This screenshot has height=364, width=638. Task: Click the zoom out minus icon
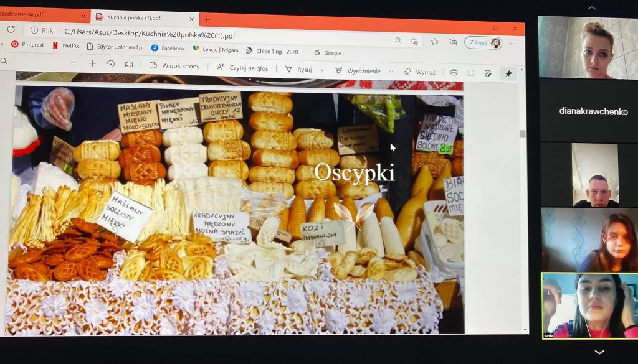pyautogui.click(x=74, y=63)
